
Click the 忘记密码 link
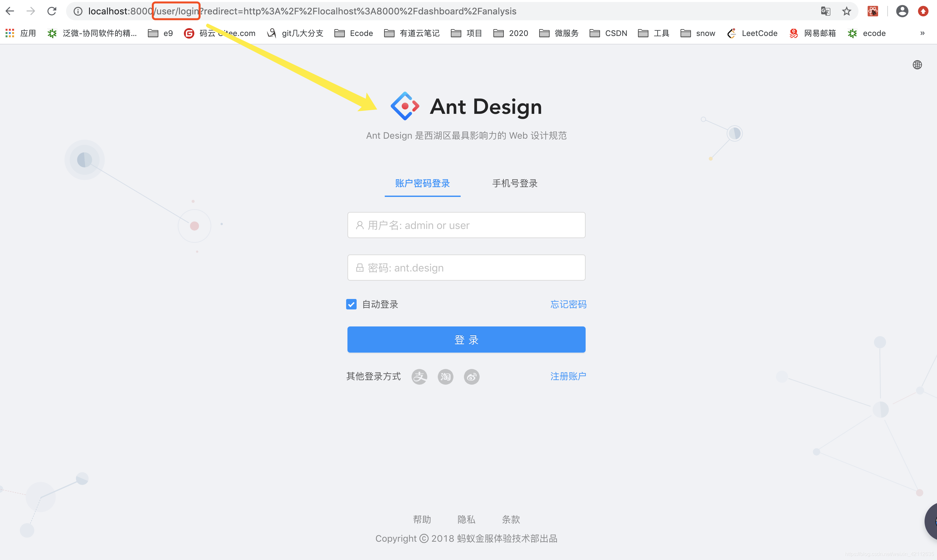[x=568, y=304]
